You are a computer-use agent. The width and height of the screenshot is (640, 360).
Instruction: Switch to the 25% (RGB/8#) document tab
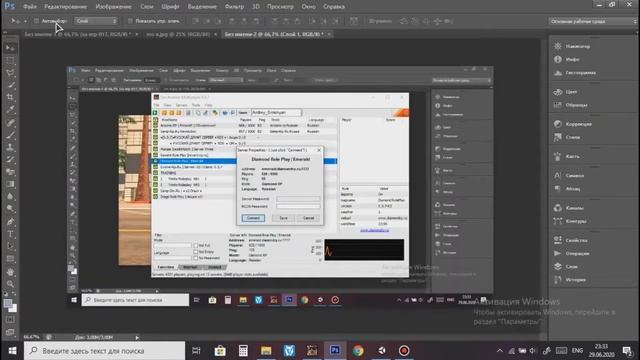178,34
